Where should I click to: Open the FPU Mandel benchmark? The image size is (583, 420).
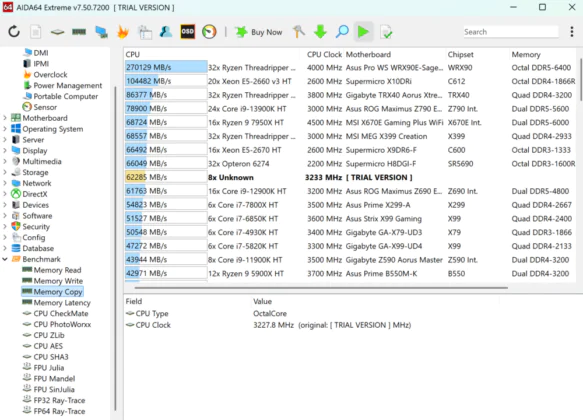pyautogui.click(x=49, y=378)
